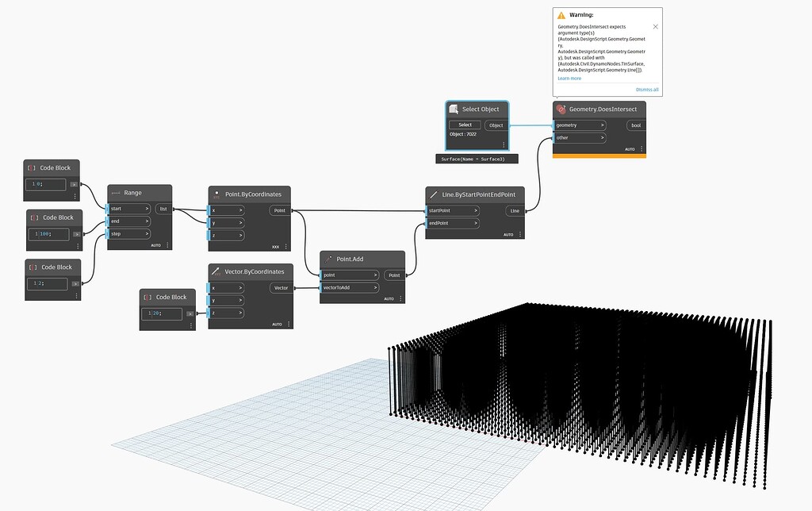Toggle the xxx lacing on Point.ByCoordinates
Image resolution: width=812 pixels, height=511 pixels.
[274, 247]
